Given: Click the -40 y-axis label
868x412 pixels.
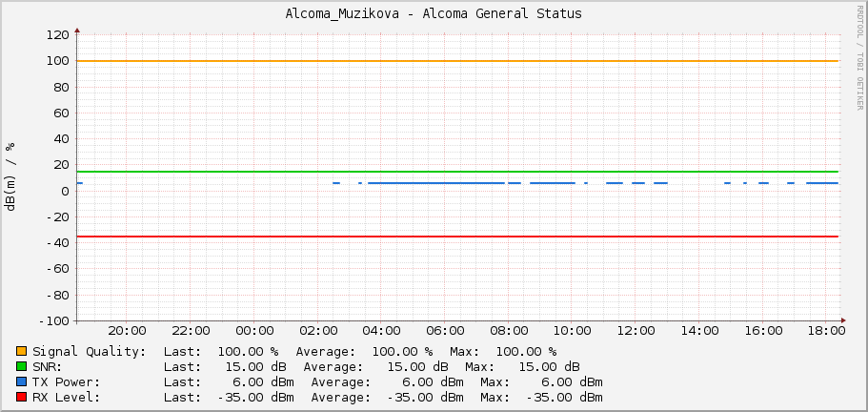Looking at the screenshot, I should point(58,243).
